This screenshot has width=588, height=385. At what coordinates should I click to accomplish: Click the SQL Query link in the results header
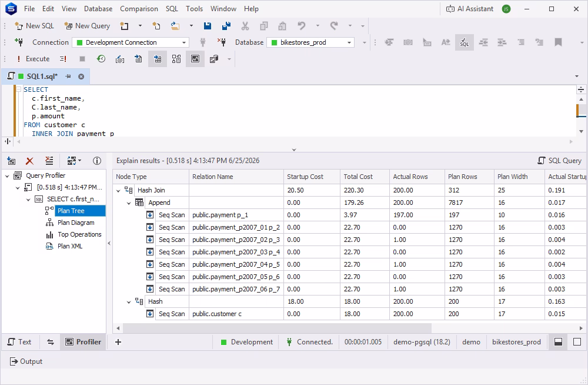(560, 160)
